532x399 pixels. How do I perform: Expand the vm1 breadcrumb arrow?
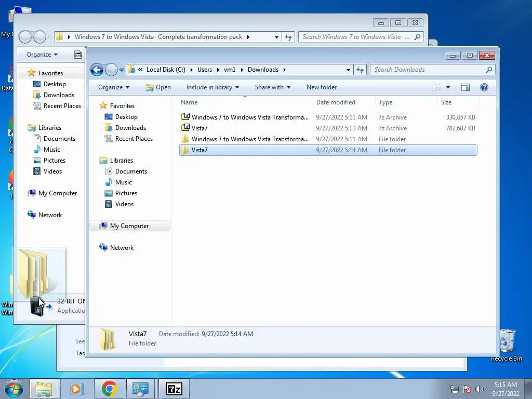coord(242,70)
